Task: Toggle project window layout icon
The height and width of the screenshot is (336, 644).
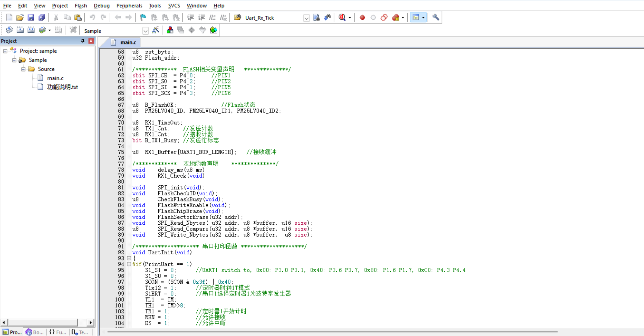Action: [x=416, y=18]
